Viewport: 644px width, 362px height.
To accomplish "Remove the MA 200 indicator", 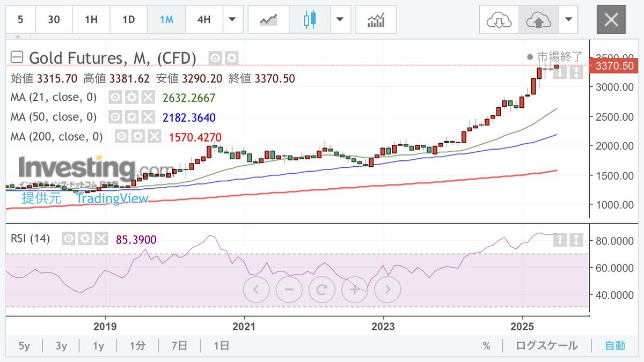I will [x=154, y=137].
